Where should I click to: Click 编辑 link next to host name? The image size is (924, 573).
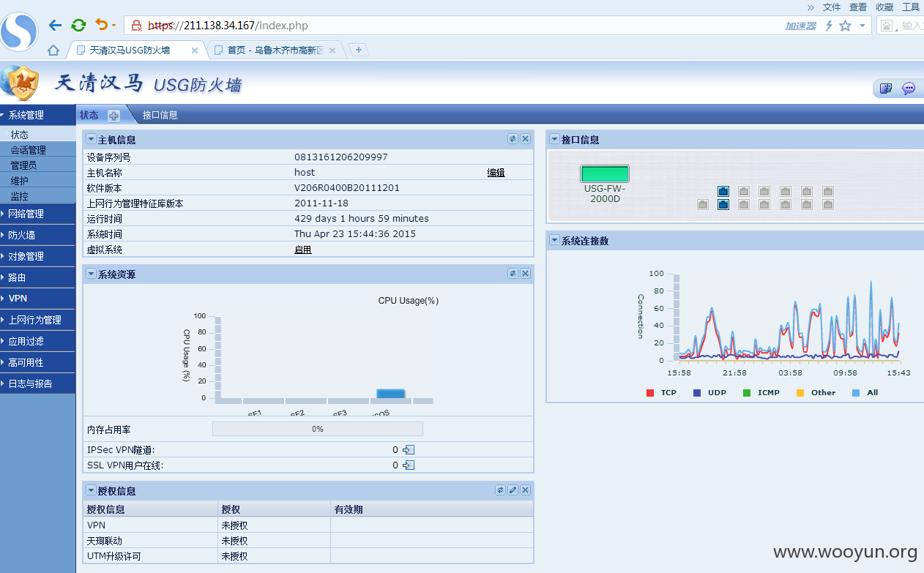496,173
